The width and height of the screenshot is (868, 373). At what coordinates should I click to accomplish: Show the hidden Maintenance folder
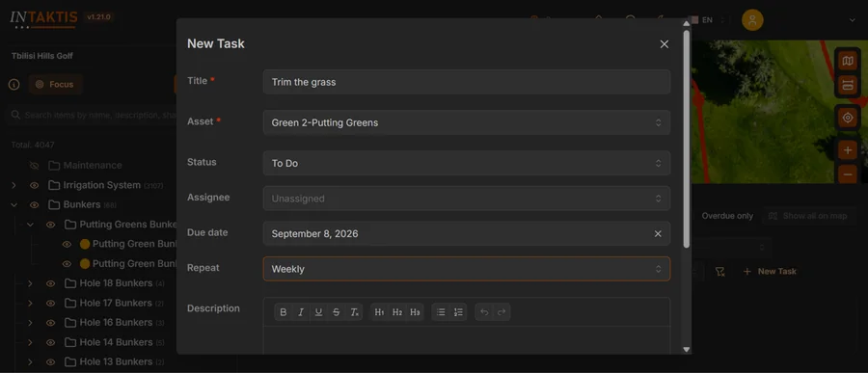(x=35, y=166)
